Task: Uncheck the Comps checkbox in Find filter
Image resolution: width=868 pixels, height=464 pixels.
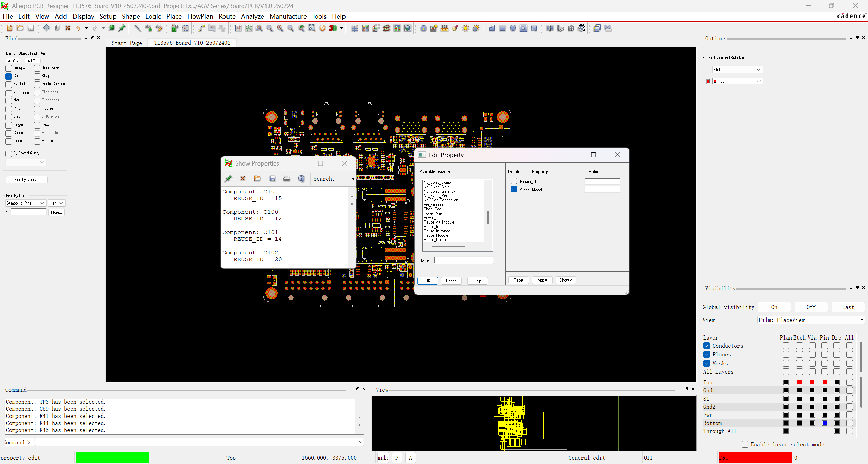Action: [x=9, y=76]
